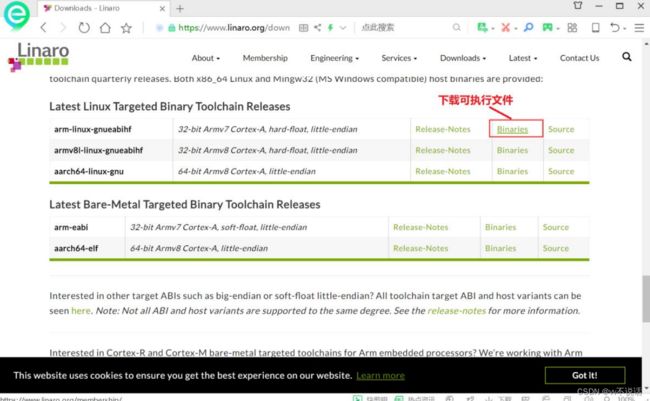Open Source for aarch64-linux-gnu
Screen dimensions: 650x401
click(561, 171)
